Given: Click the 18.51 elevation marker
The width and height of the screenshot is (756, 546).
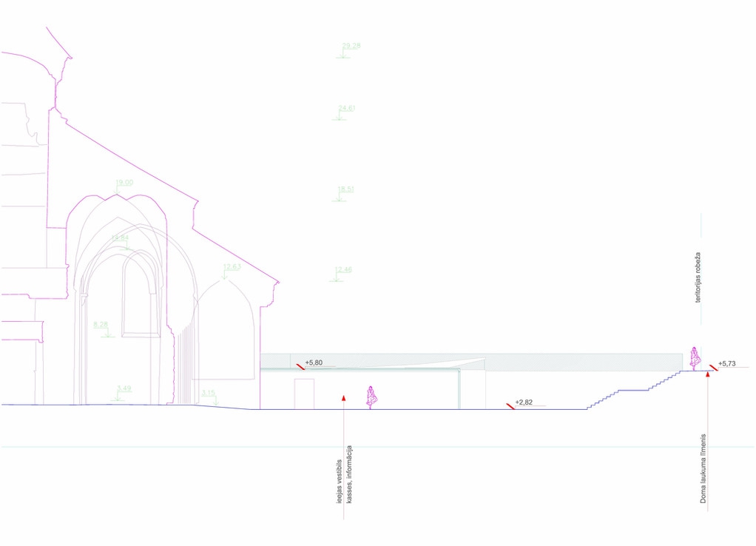Looking at the screenshot, I should 345,190.
